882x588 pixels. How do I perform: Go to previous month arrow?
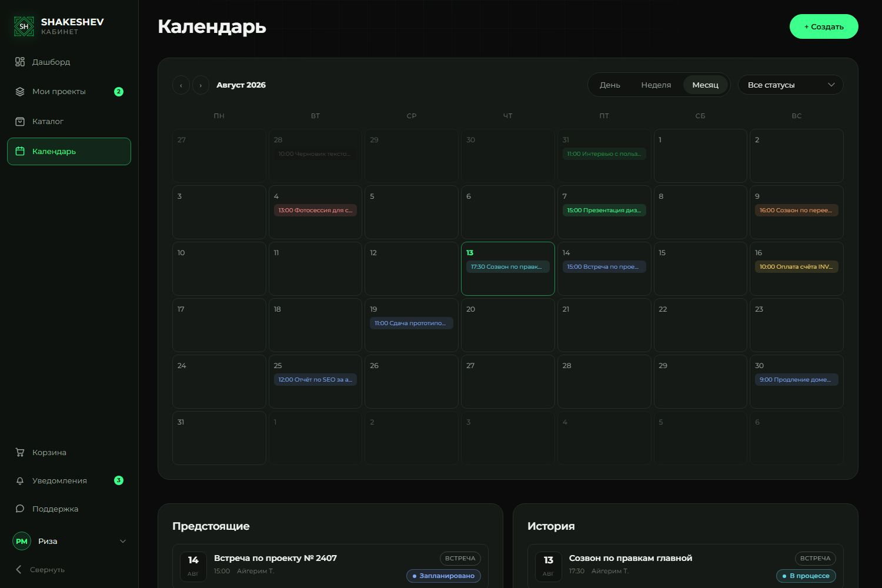(181, 85)
